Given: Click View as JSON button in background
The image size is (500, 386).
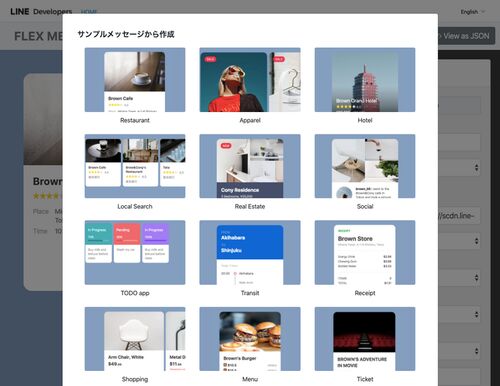Looking at the screenshot, I should 466,36.
